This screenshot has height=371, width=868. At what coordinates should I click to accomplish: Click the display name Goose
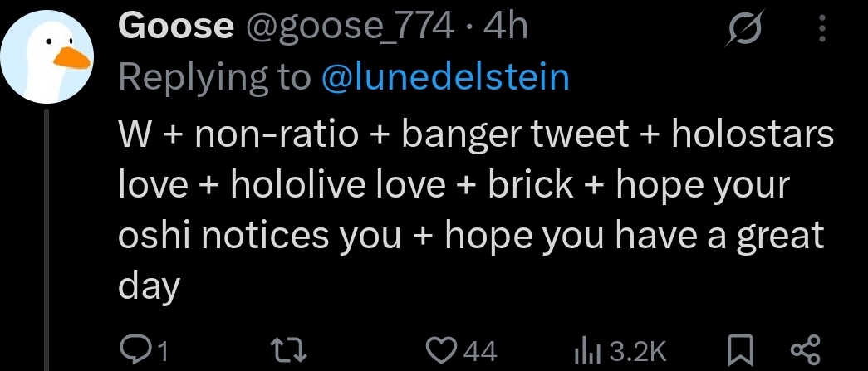pos(176,29)
